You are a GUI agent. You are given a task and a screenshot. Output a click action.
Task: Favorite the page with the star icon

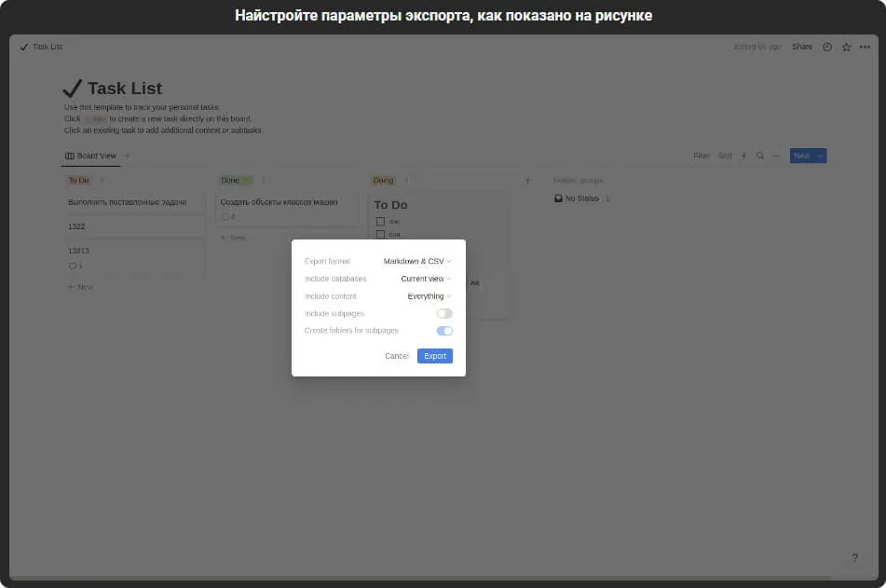(846, 47)
